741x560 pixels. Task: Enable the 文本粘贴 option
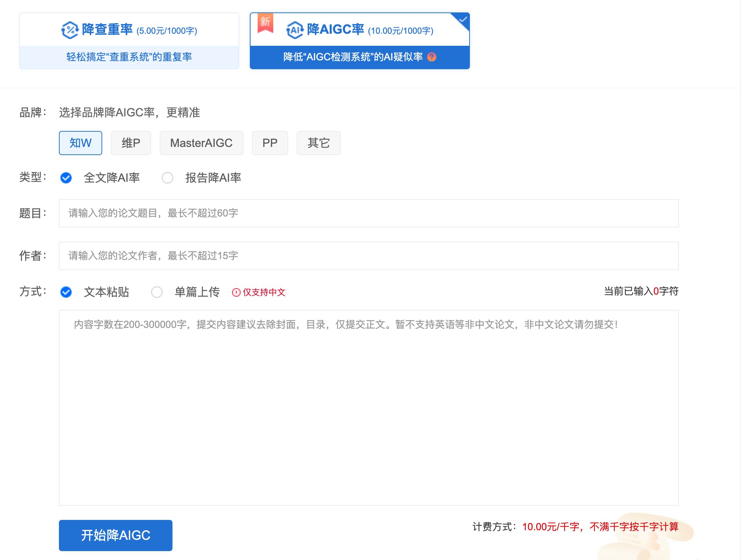(x=66, y=292)
